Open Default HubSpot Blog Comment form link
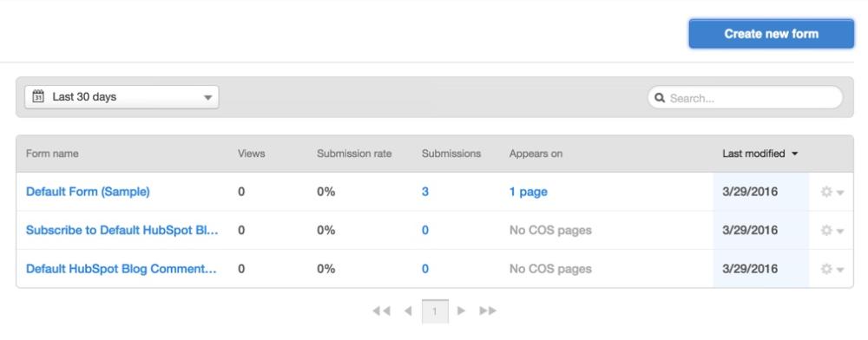 (122, 269)
